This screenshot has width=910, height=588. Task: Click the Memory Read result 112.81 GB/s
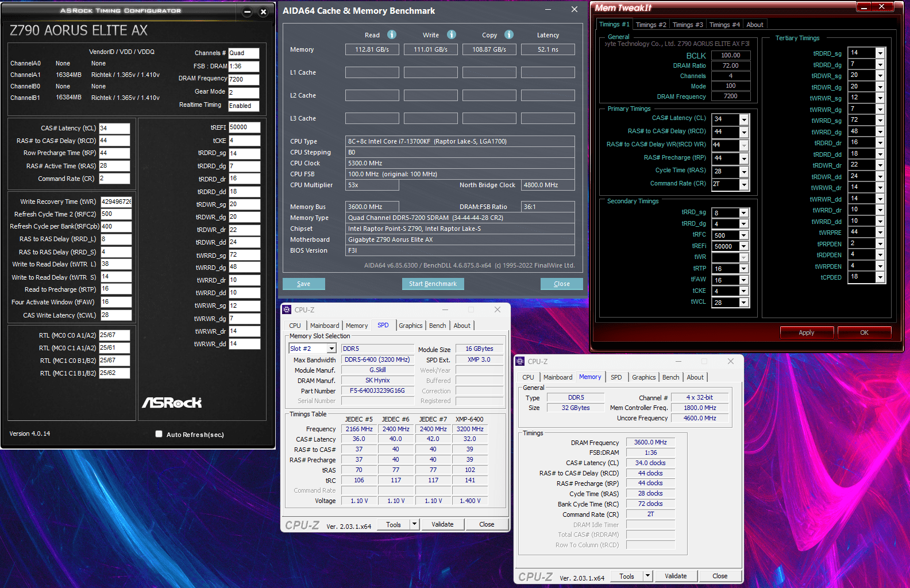pyautogui.click(x=372, y=49)
